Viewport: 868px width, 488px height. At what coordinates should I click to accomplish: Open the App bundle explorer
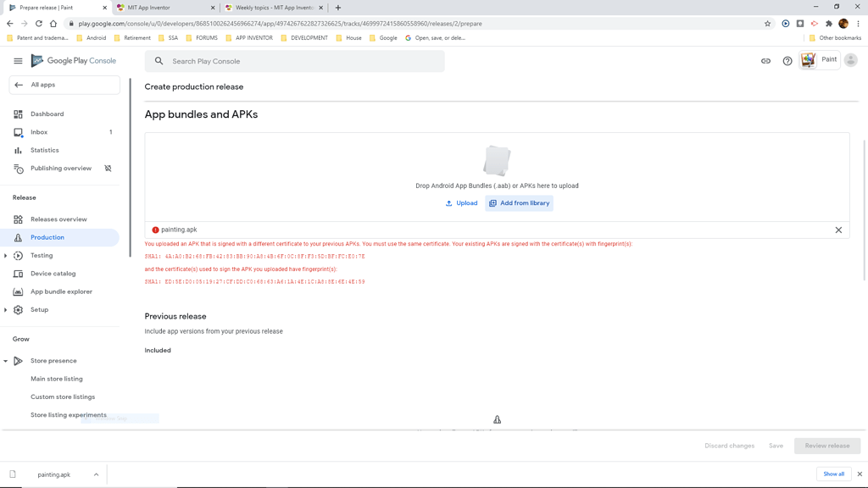tap(60, 291)
